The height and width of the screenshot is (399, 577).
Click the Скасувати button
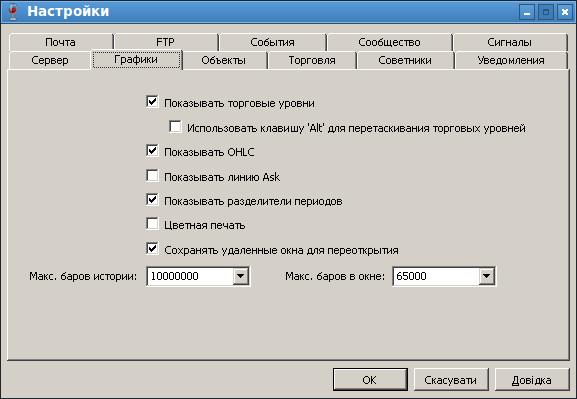click(x=451, y=379)
